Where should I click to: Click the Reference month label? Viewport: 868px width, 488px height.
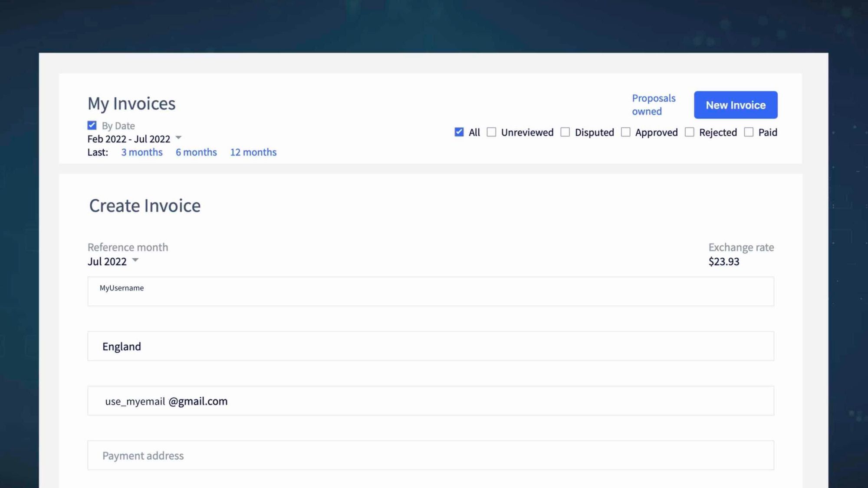tap(128, 247)
